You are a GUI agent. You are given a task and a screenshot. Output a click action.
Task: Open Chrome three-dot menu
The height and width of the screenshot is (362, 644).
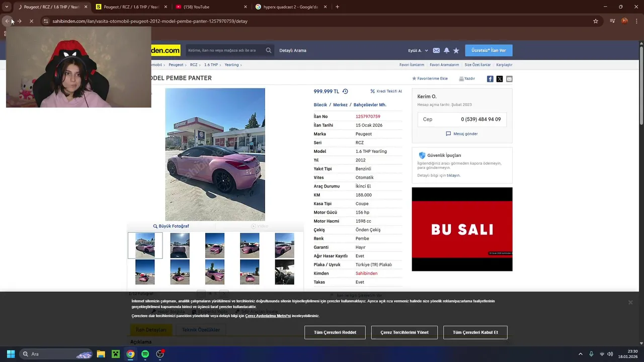[636, 21]
